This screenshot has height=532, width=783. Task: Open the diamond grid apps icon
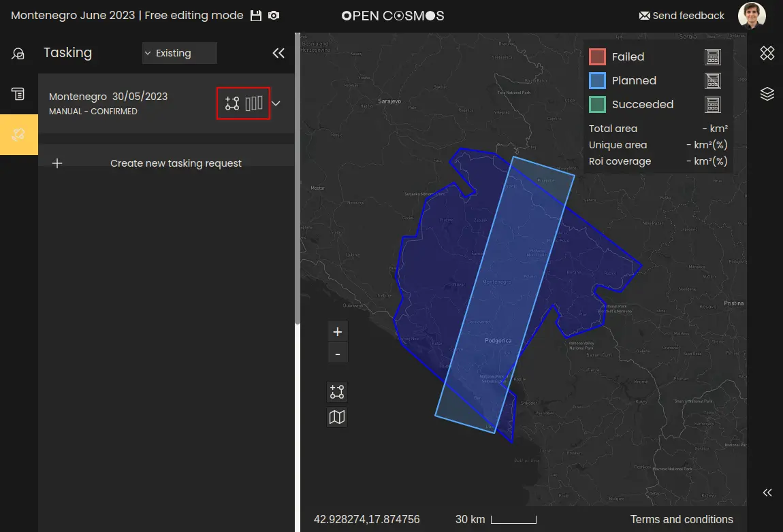point(767,53)
